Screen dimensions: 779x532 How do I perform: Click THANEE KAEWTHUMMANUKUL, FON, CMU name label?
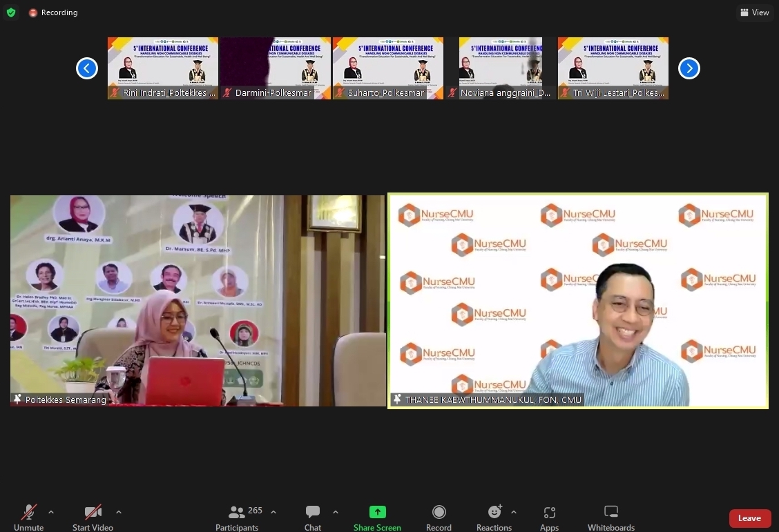493,400
